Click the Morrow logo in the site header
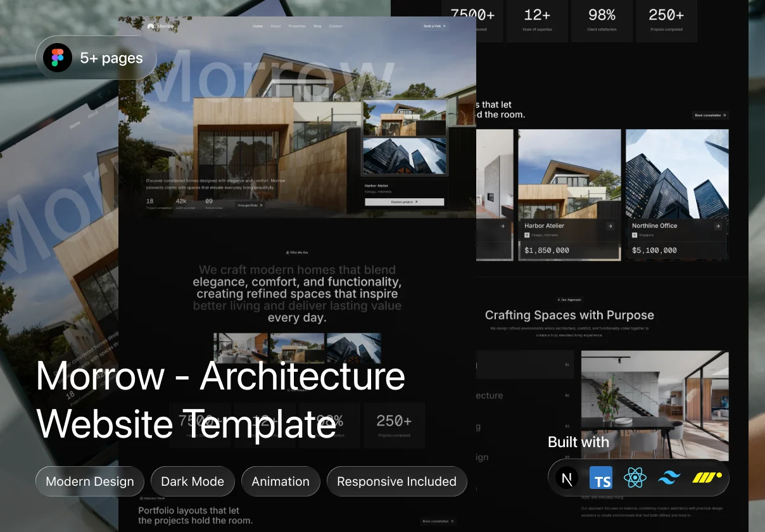765x532 pixels. [x=160, y=27]
